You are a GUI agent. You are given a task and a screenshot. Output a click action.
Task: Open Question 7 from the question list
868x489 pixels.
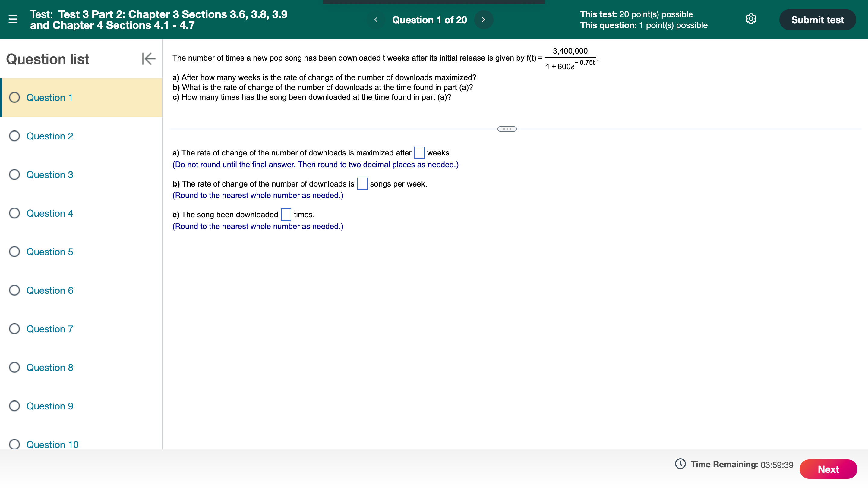point(49,329)
